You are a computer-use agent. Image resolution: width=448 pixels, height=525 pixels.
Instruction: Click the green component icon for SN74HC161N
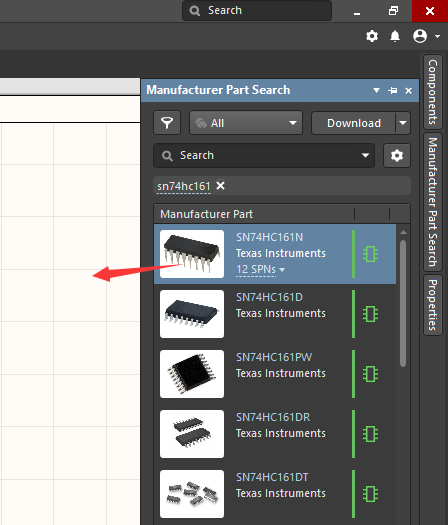(370, 254)
